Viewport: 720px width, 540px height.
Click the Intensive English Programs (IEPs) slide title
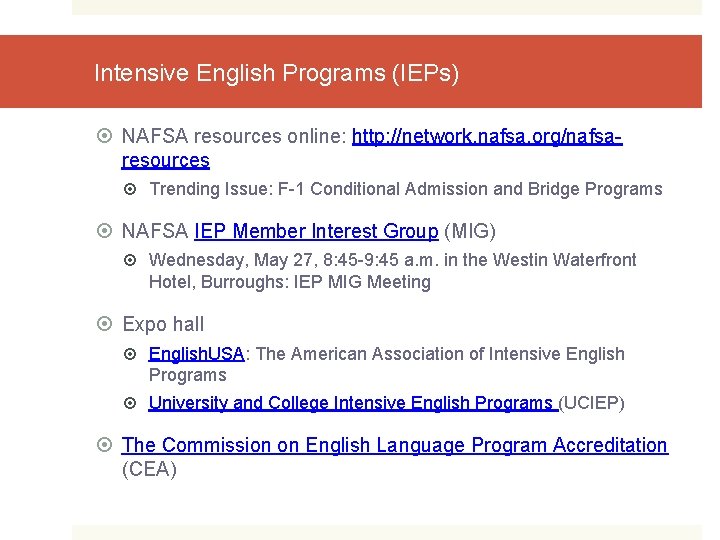coord(276,73)
